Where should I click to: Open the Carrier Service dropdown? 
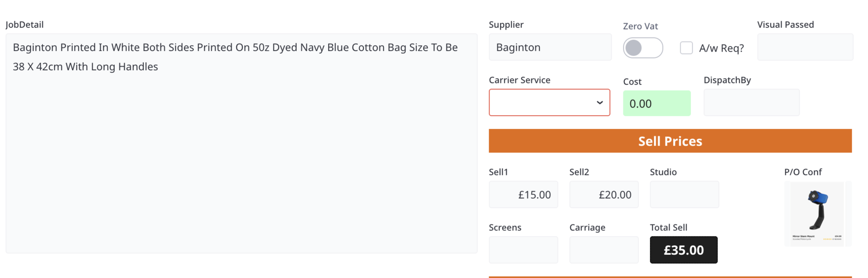click(x=549, y=103)
